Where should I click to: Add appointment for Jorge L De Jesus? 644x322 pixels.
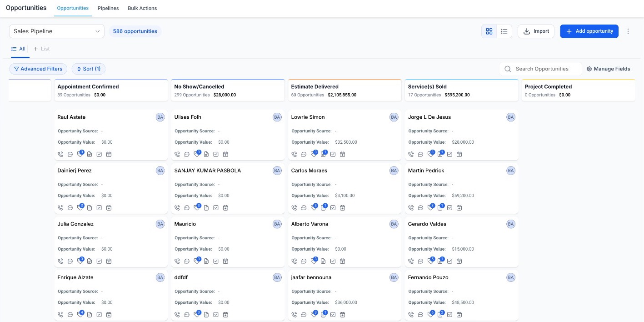tap(459, 154)
